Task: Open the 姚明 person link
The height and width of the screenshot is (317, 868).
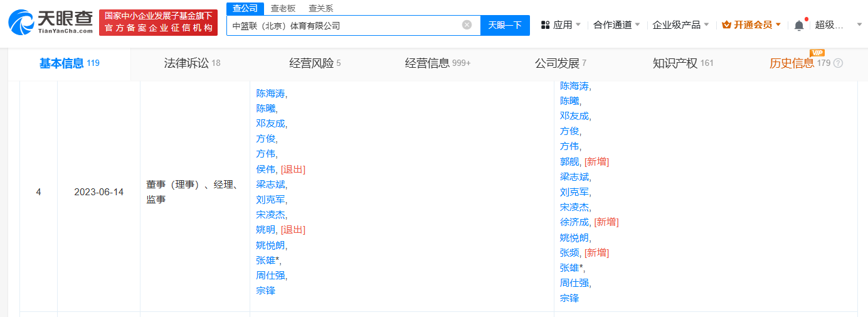Action: click(x=266, y=230)
